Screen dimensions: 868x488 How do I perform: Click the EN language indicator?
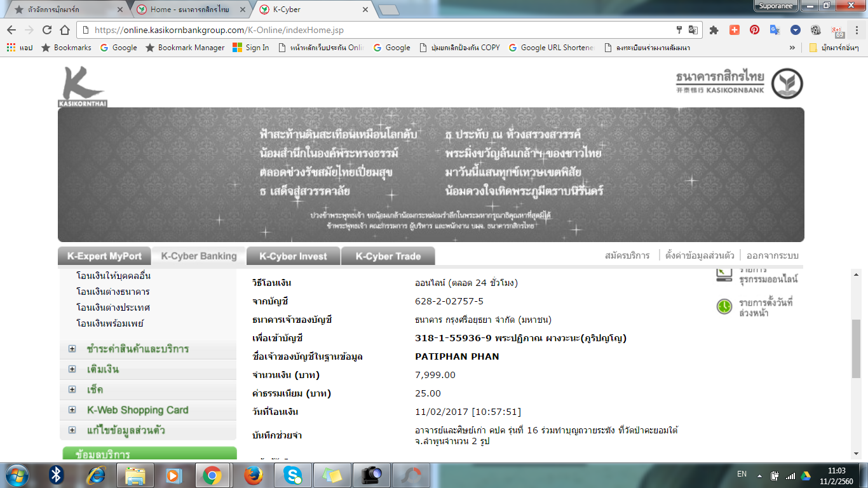tap(742, 474)
